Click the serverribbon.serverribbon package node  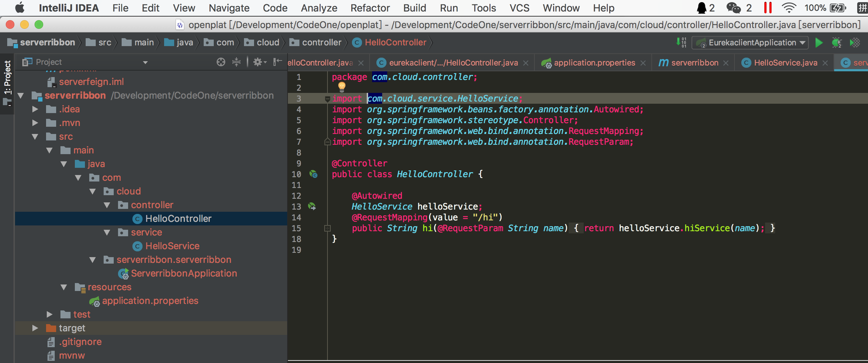click(174, 260)
